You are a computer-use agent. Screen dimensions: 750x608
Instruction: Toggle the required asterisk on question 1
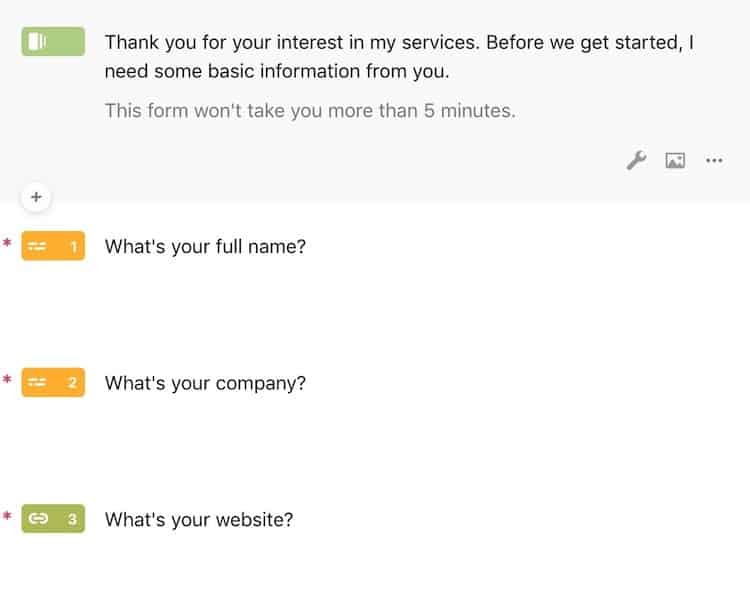7,242
